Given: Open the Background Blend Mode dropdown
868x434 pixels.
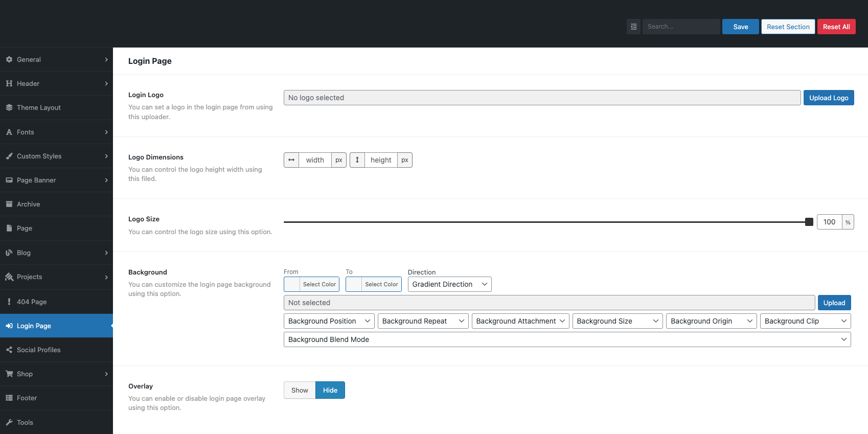Looking at the screenshot, I should pos(567,339).
